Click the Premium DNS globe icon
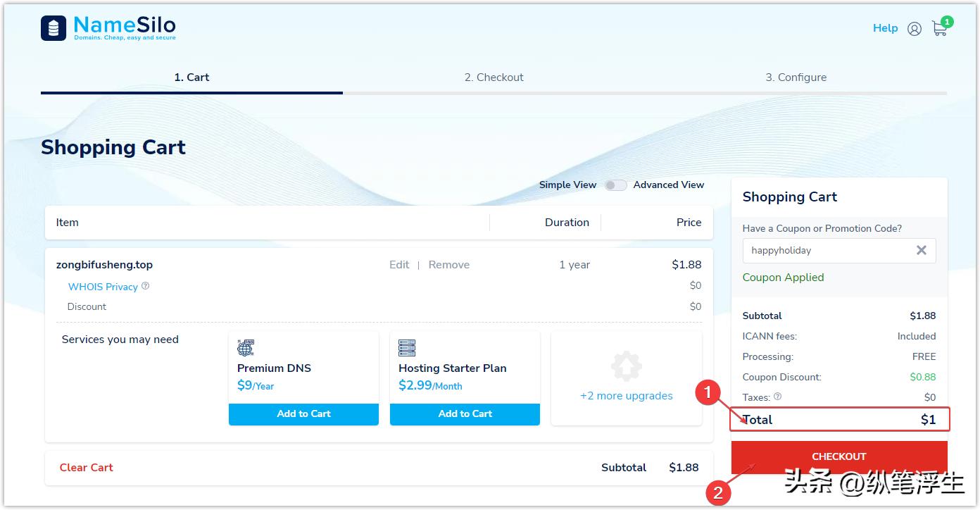This screenshot has width=980, height=510. pyautogui.click(x=246, y=348)
